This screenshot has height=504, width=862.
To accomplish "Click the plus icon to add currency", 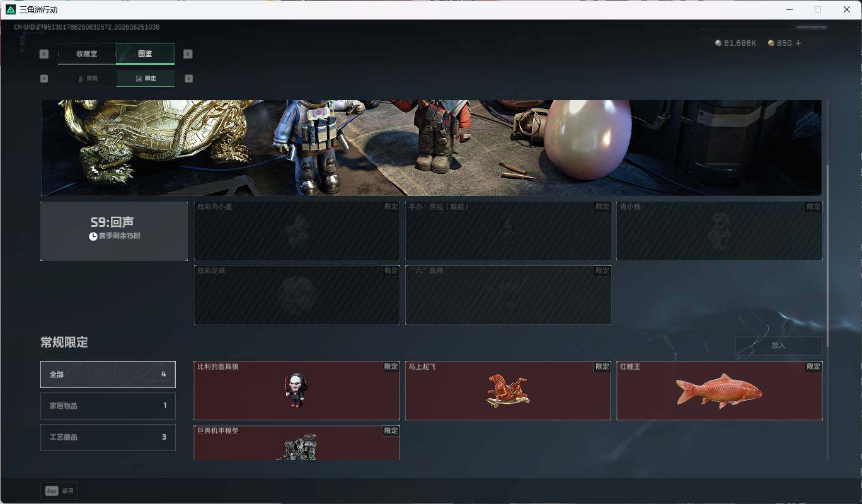I will [798, 43].
